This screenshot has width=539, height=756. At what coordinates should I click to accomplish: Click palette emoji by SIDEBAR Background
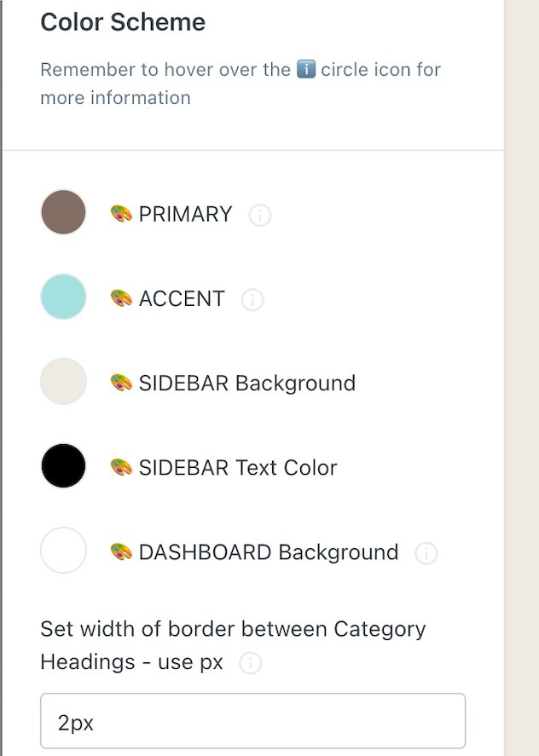tap(121, 383)
